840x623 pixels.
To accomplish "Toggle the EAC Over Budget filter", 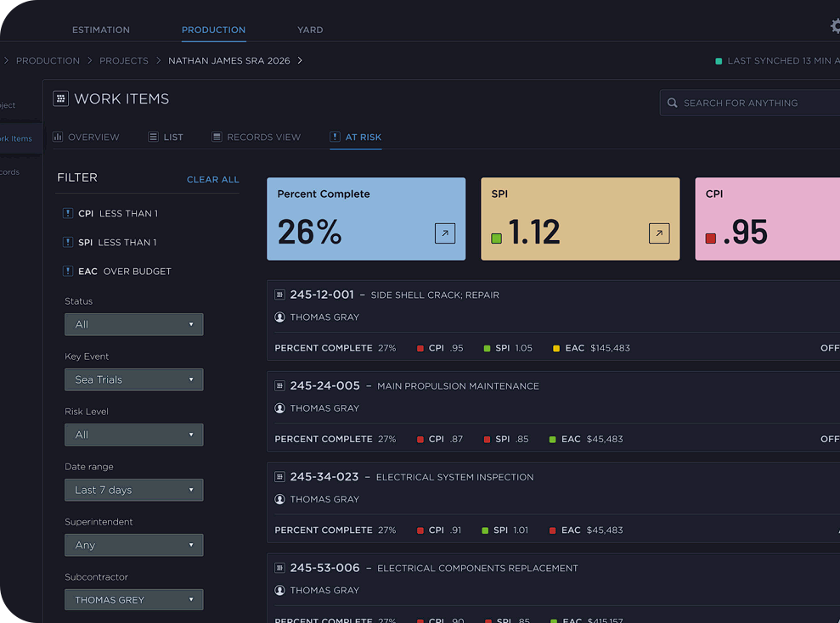I will (x=117, y=272).
